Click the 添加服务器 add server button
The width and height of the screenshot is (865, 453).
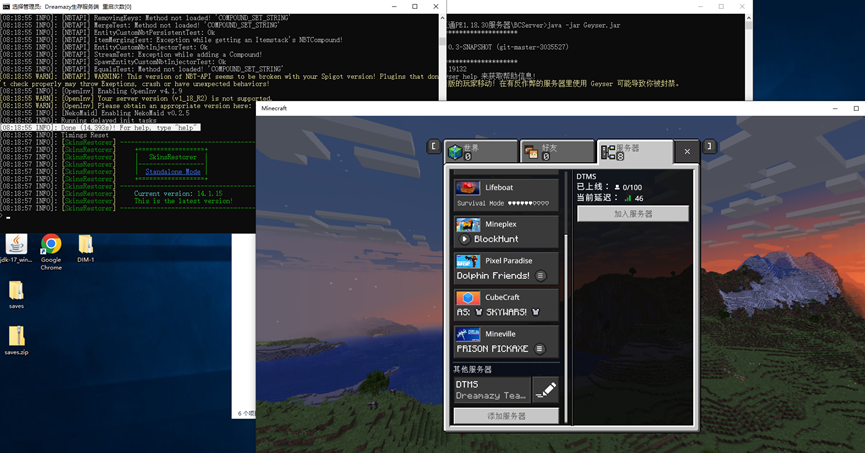point(506,415)
